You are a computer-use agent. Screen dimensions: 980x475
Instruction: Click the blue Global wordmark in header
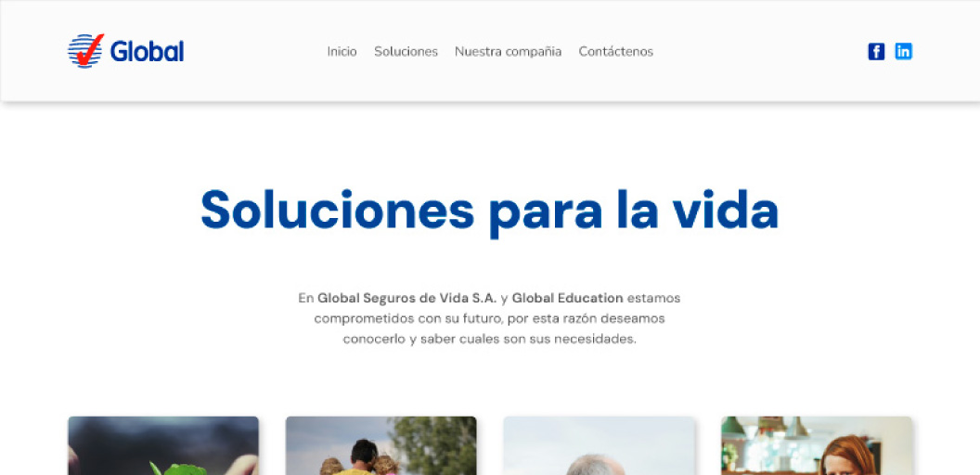pyautogui.click(x=147, y=52)
